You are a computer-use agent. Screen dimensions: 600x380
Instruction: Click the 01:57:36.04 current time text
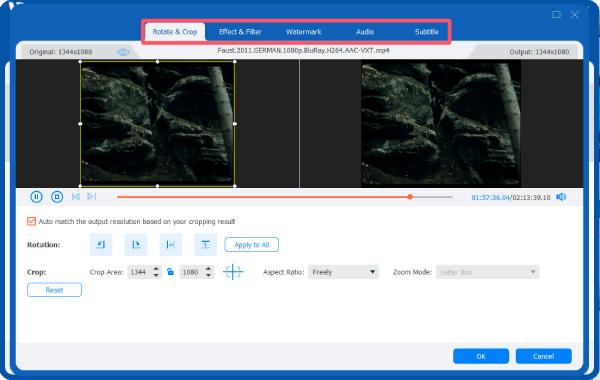pyautogui.click(x=491, y=197)
